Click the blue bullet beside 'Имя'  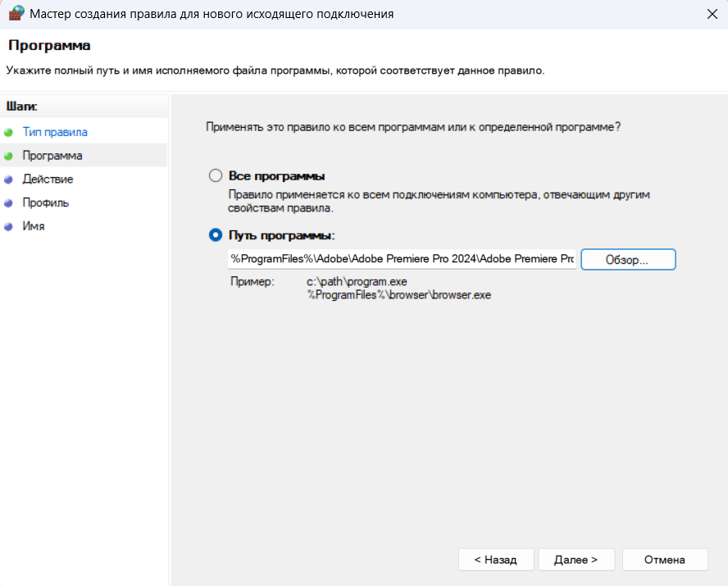[9, 226]
